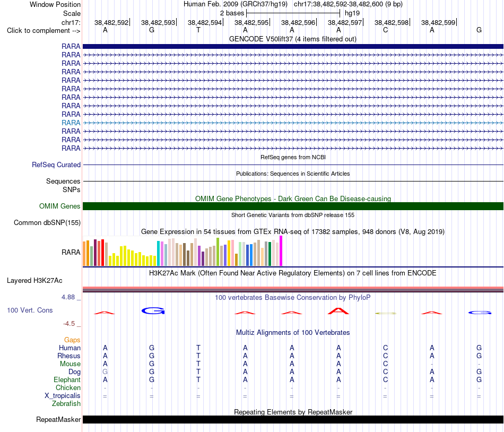The height and width of the screenshot is (432, 504).
Task: Click the '2 bases' scale bar label
Action: pos(232,13)
